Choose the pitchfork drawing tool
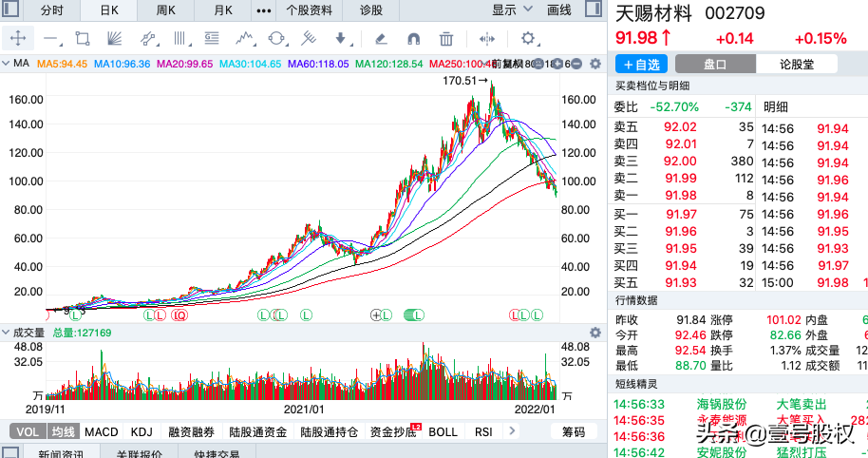 [309, 38]
